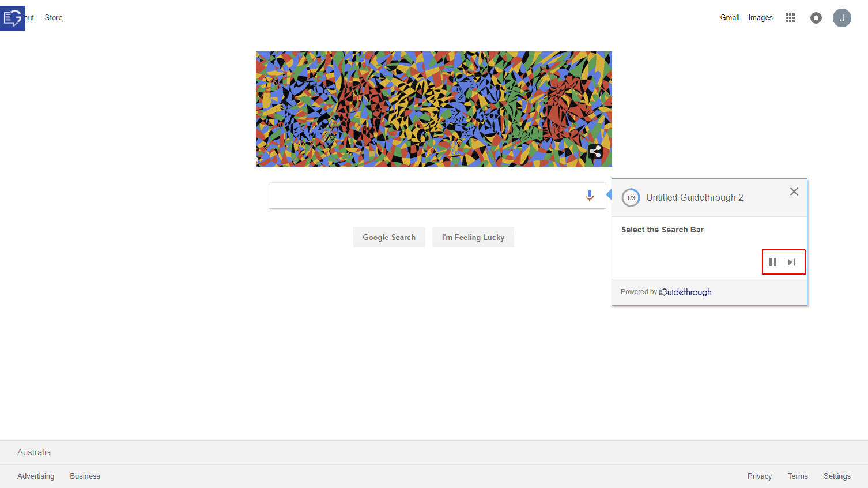Open the Advertising footer link
This screenshot has width=868, height=488.
tap(36, 476)
